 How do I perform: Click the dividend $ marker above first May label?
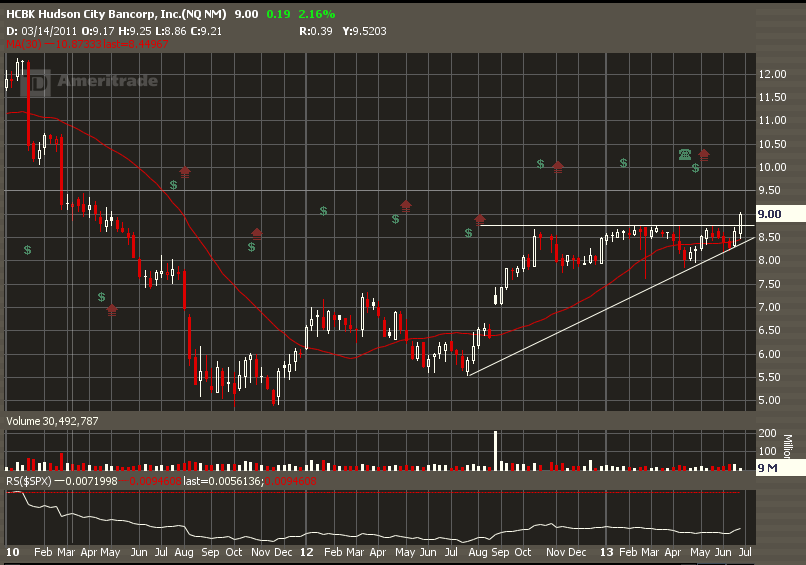point(102,297)
